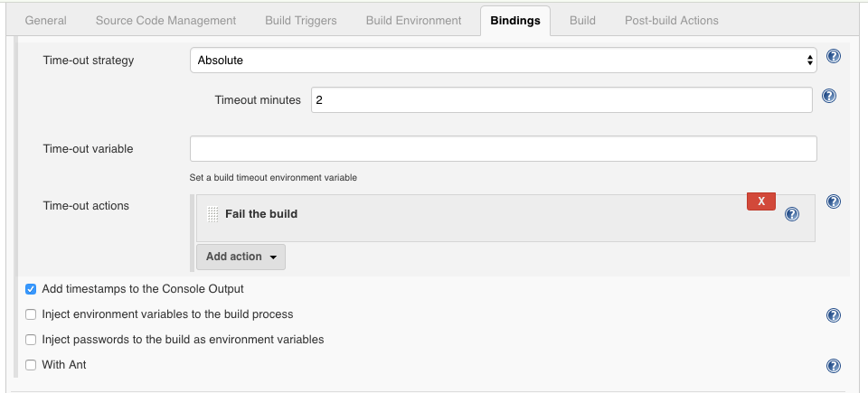Switch to the Build Triggers tab
The width and height of the screenshot is (868, 393).
pos(300,21)
